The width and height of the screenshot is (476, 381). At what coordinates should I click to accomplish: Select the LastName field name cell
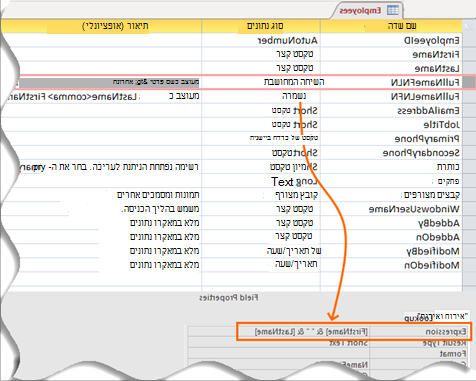[391, 68]
